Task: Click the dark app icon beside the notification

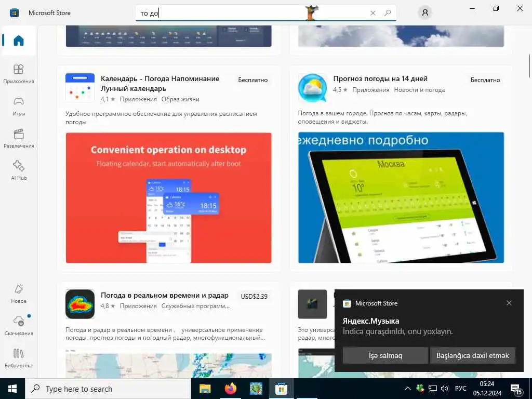Action: pos(312,304)
